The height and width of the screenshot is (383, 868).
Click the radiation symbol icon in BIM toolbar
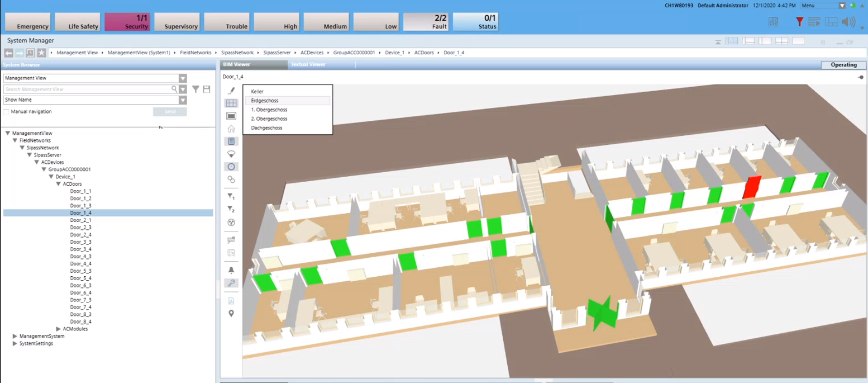coord(231,223)
